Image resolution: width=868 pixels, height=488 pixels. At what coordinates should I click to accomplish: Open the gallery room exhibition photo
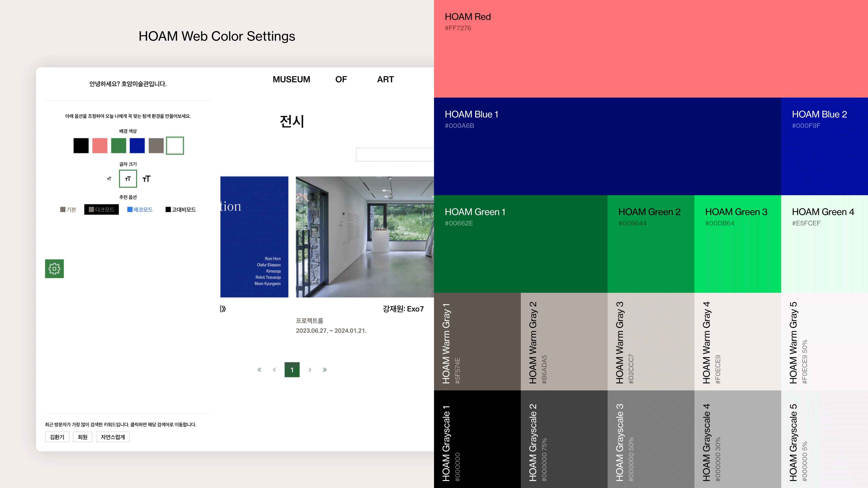click(x=365, y=237)
